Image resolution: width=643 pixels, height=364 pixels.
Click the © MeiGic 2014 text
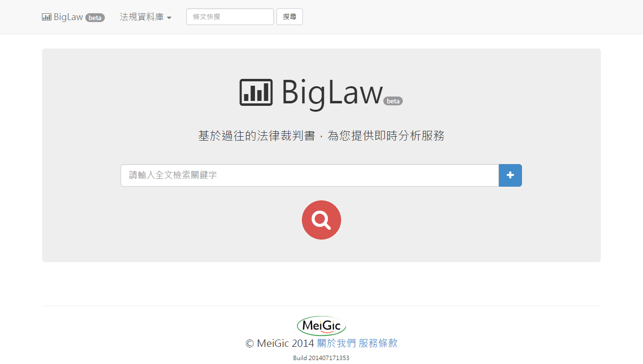coord(280,343)
